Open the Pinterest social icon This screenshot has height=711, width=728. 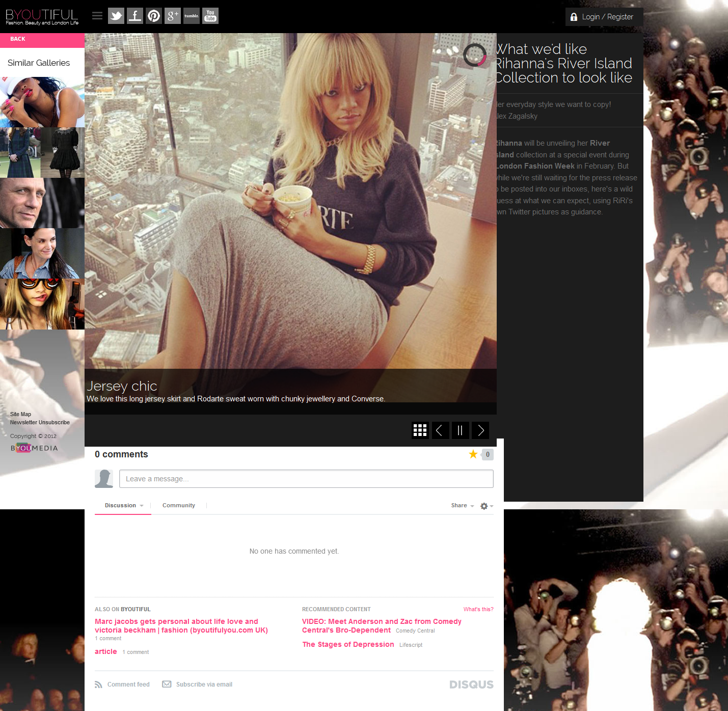pyautogui.click(x=154, y=16)
